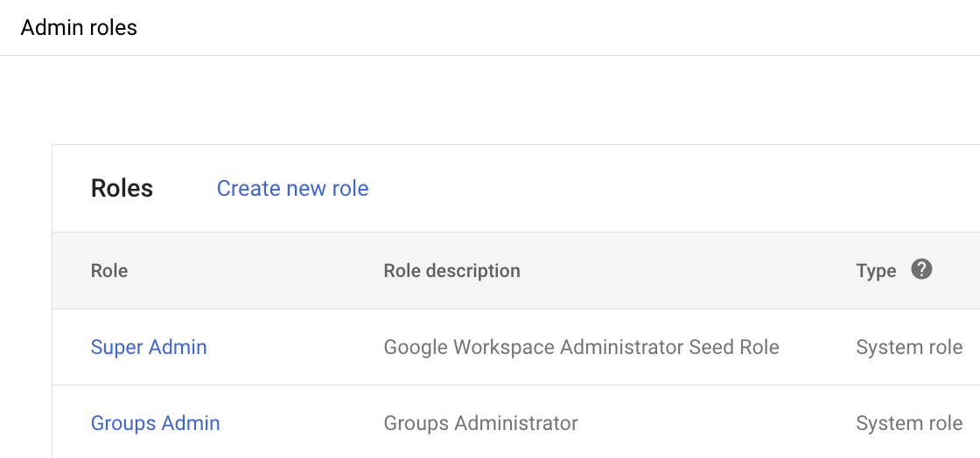The height and width of the screenshot is (458, 980).
Task: Click the word Seed in the role description
Action: [710, 347]
